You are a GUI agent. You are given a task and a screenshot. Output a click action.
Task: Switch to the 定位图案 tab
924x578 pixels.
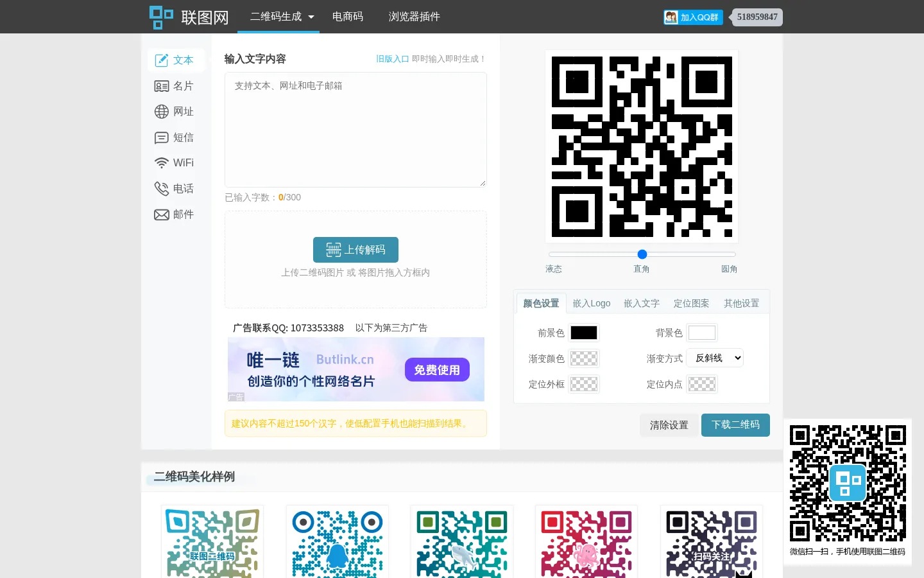pos(692,303)
